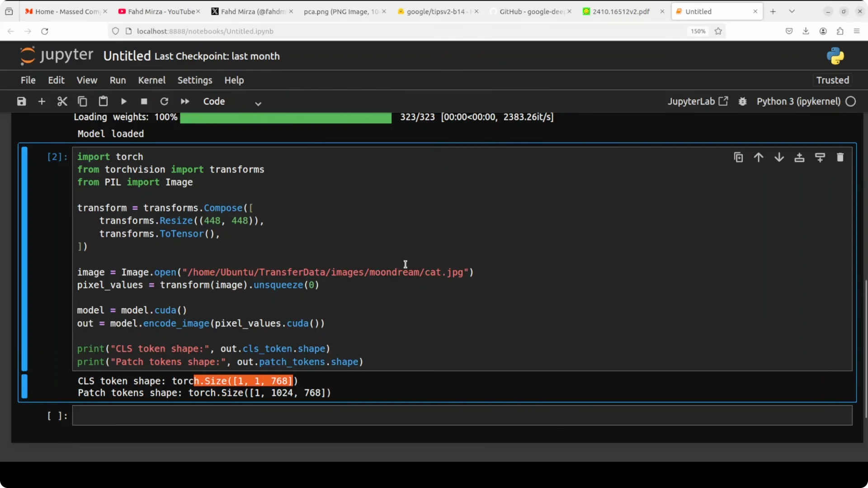Run the selected cell and advance
Viewport: 868px width, 488px height.
pyautogui.click(x=123, y=101)
